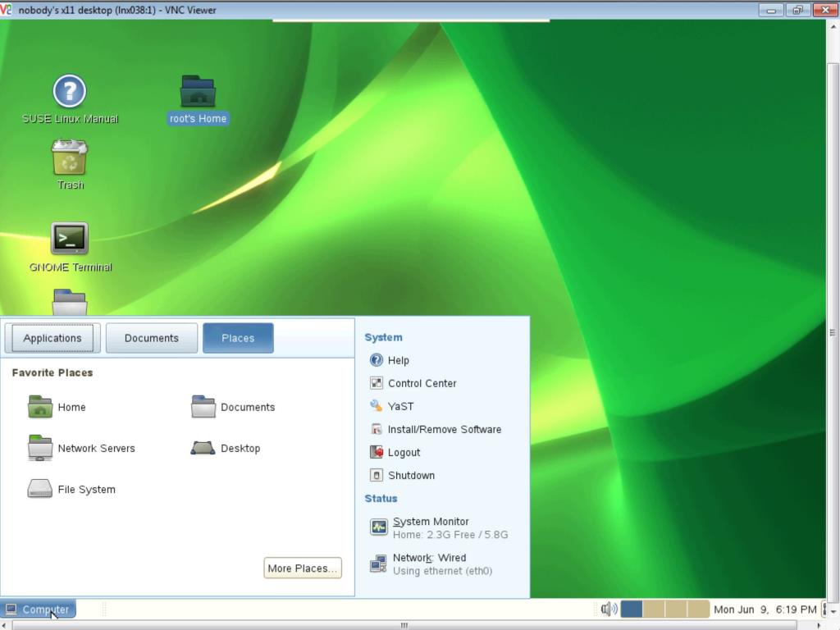
Task: Open the Network: Wired status entry
Action: [x=431, y=564]
